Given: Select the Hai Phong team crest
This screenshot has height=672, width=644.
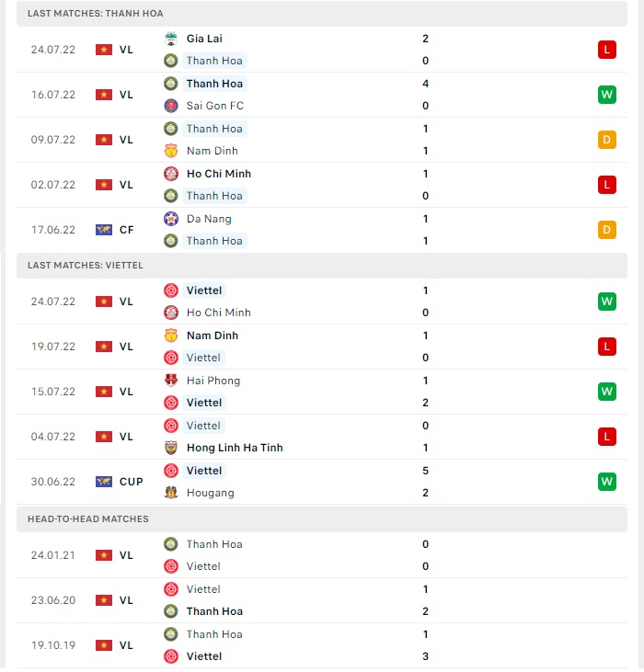Looking at the screenshot, I should (x=171, y=381).
